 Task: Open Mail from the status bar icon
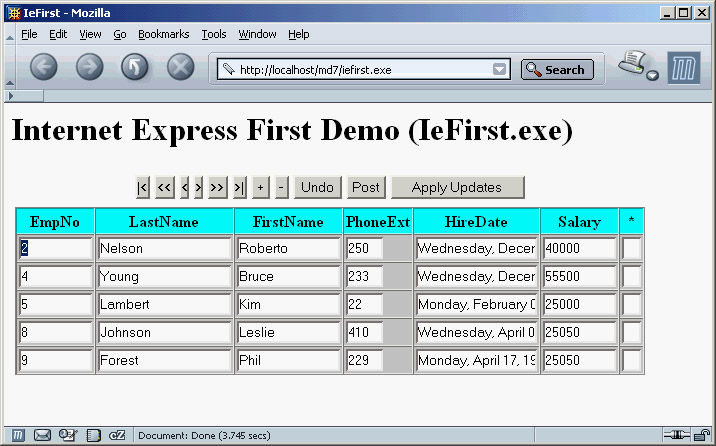43,435
